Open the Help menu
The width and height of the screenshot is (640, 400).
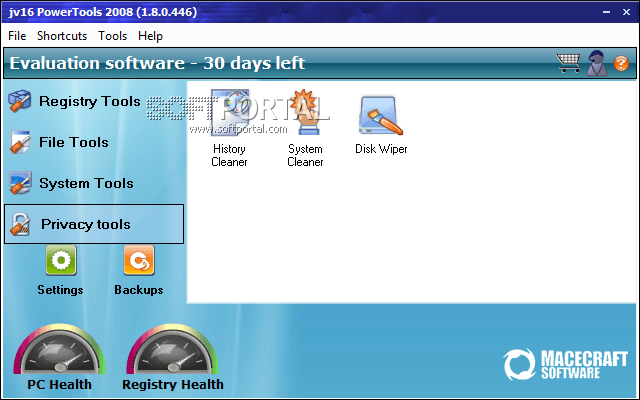pos(150,36)
